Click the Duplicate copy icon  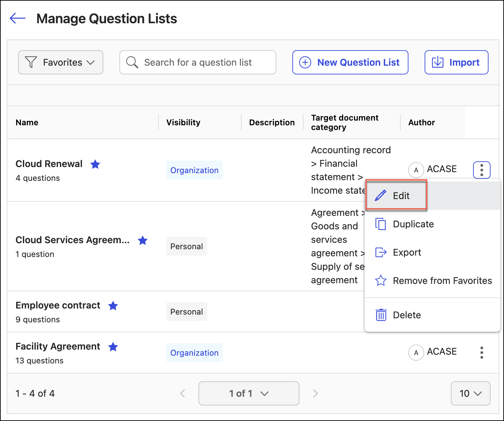click(x=381, y=224)
